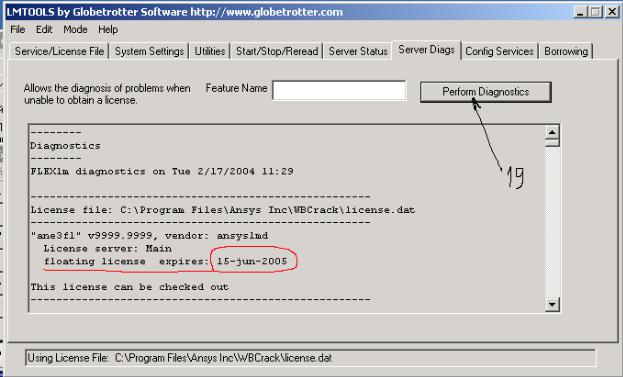Image resolution: width=623 pixels, height=377 pixels.
Task: Open the File menu
Action: tap(17, 30)
